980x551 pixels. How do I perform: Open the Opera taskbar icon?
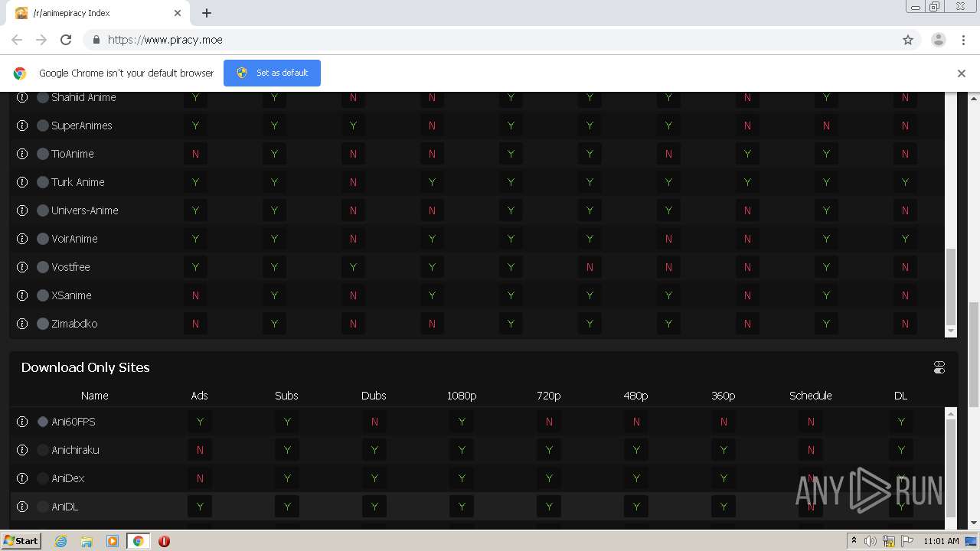(x=164, y=541)
